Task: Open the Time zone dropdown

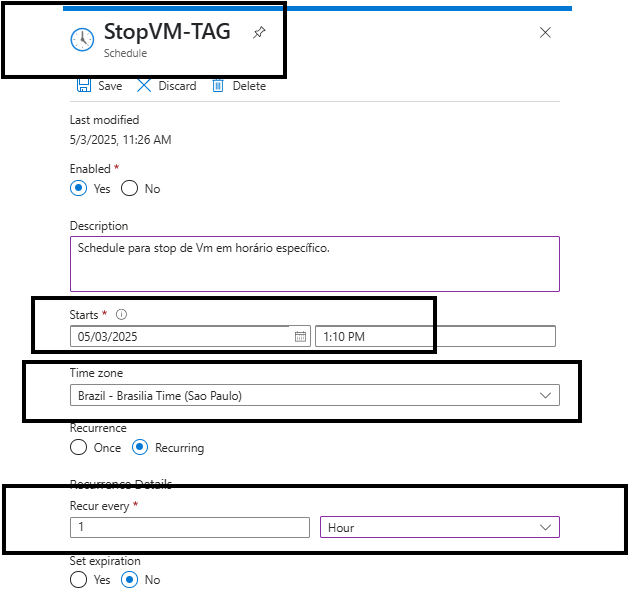Action: pyautogui.click(x=314, y=396)
